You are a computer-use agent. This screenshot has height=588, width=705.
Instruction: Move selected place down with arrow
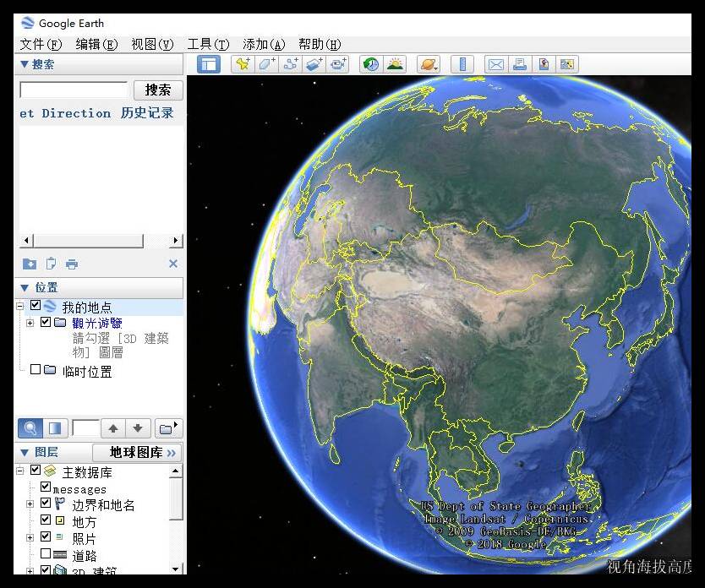138,428
